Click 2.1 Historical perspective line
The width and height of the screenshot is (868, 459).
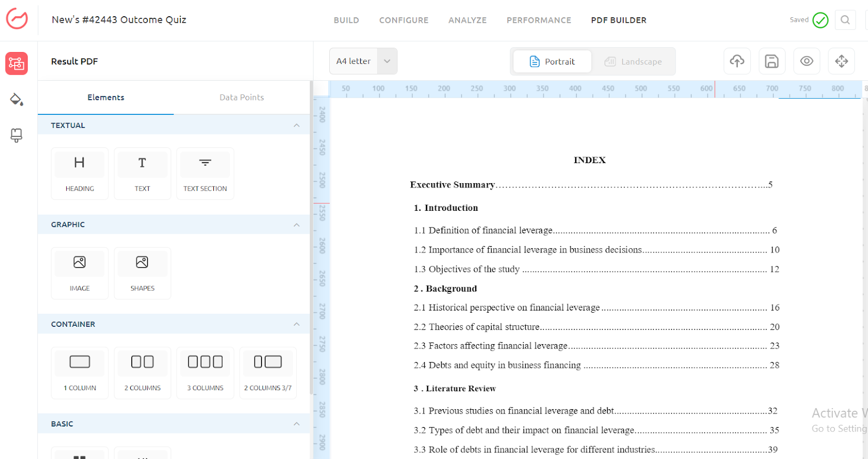point(596,308)
